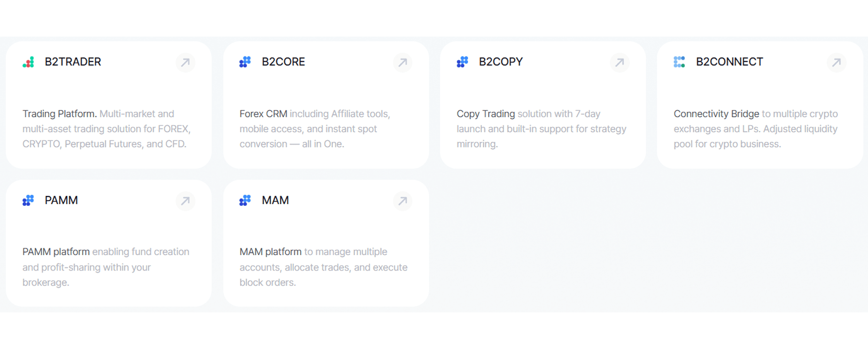Click the B2TRADER product logo icon
868x349 pixels.
point(28,62)
